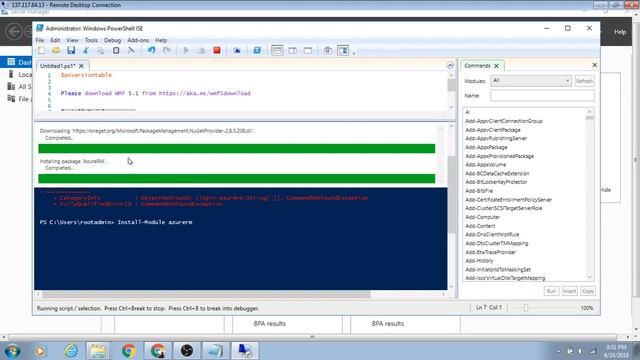
Task: Run script with the play icon
Action: pyautogui.click(x=186, y=50)
